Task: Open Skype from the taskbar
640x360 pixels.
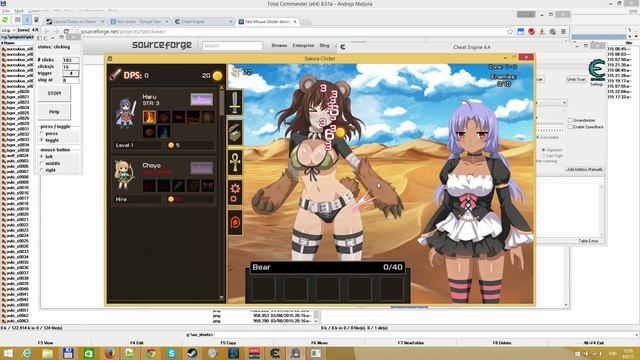Action: (171, 353)
